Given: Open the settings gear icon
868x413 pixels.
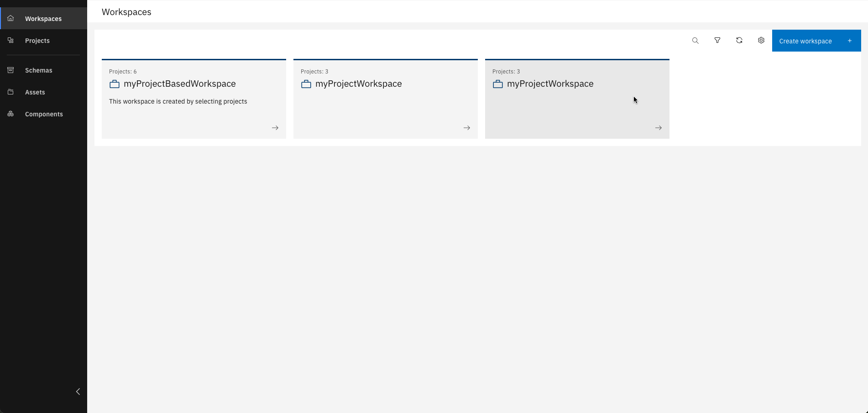Looking at the screenshot, I should pos(761,41).
